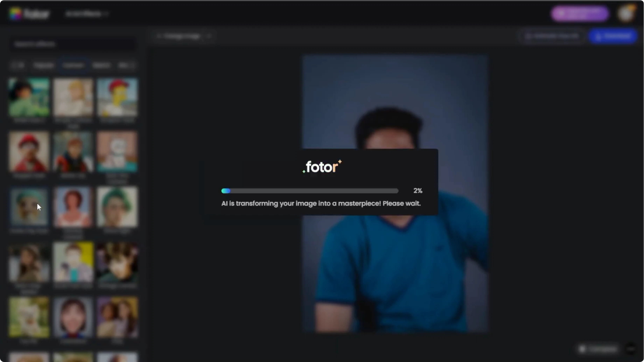Click the fotor logo in loading dialog

[322, 167]
